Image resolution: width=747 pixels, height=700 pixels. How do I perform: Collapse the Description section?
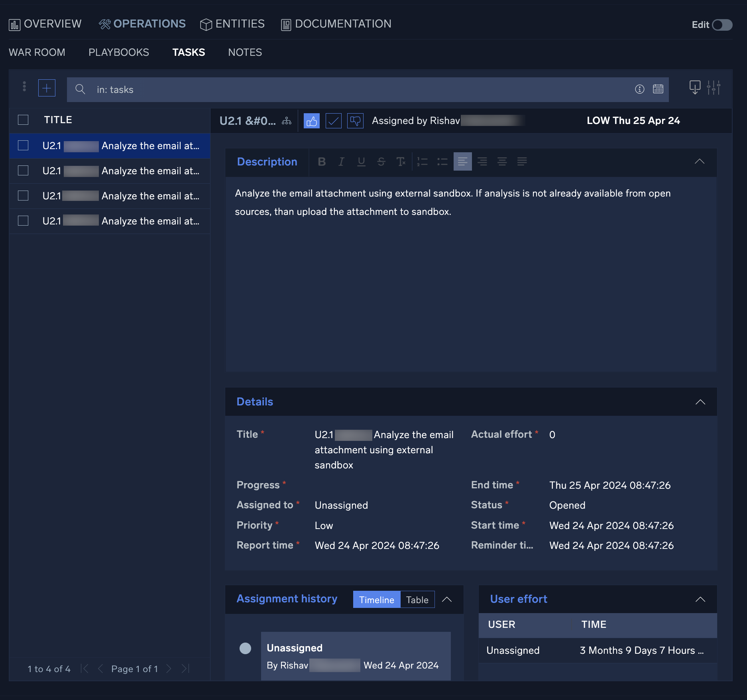point(700,162)
